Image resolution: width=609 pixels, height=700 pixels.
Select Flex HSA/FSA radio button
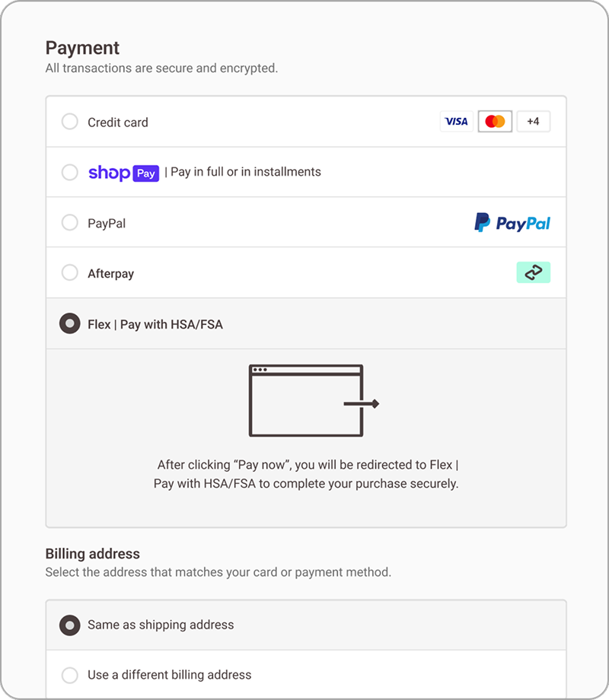[x=70, y=324]
